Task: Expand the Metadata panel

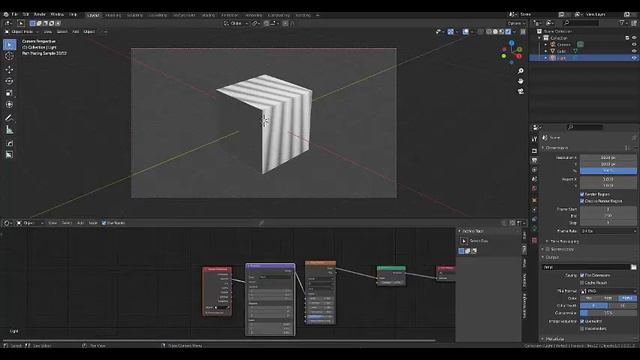Action: click(x=553, y=339)
